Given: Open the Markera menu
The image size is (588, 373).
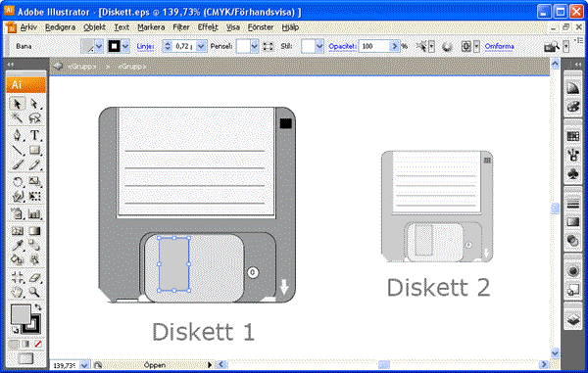Looking at the screenshot, I should pyautogui.click(x=151, y=27).
